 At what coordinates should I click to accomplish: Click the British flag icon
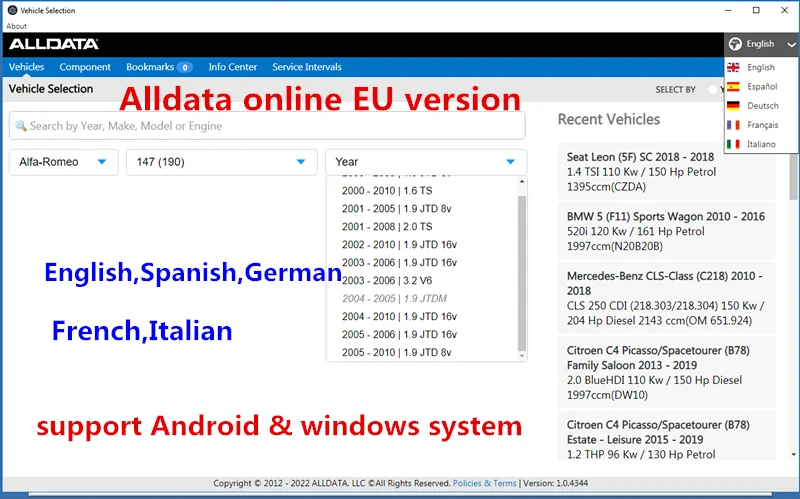tap(733, 67)
